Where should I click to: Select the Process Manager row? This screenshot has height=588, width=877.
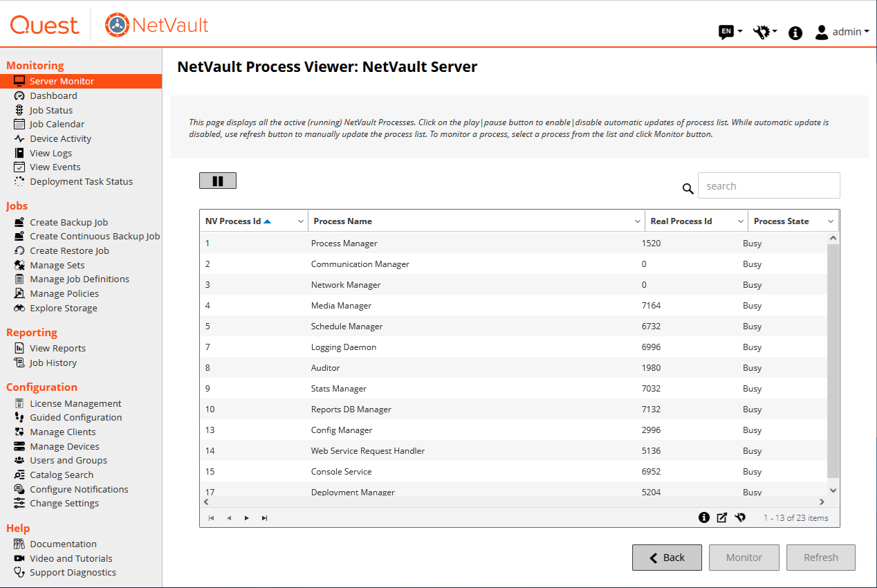(x=513, y=243)
